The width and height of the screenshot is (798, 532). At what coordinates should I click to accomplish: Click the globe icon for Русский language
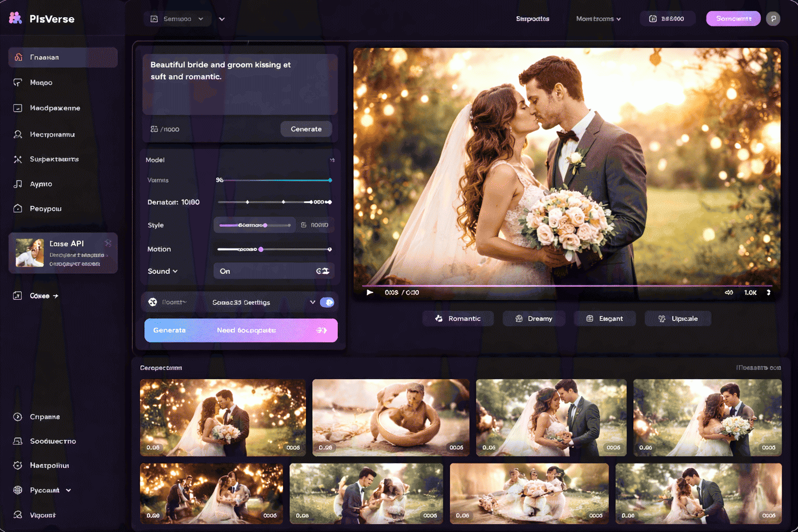[x=18, y=490]
